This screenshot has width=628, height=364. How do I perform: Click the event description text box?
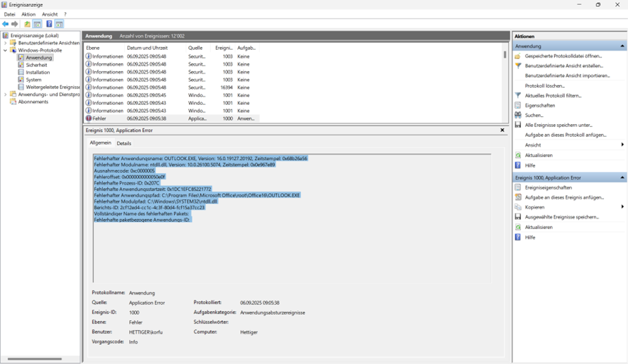pos(292,219)
